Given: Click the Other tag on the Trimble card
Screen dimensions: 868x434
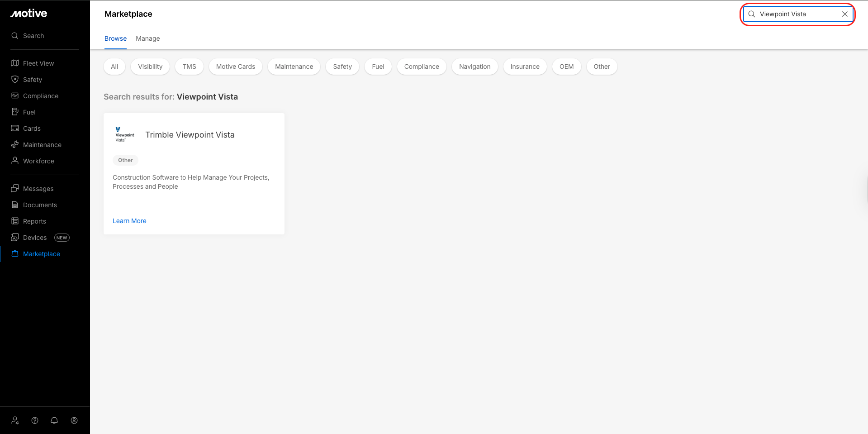Looking at the screenshot, I should point(126,160).
